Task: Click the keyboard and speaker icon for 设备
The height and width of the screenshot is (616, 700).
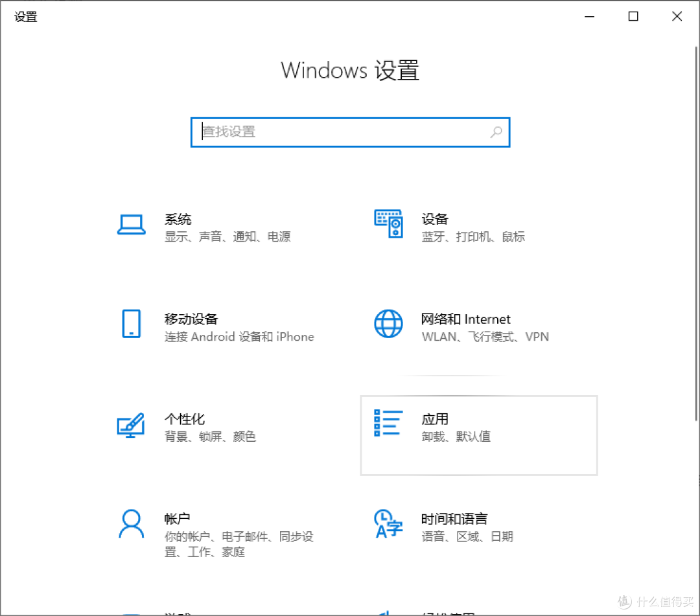Action: pyautogui.click(x=388, y=224)
